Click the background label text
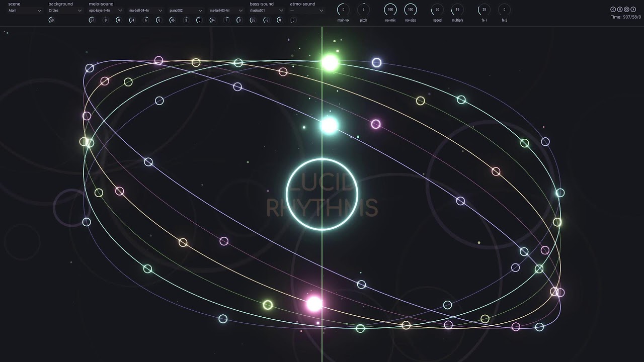This screenshot has width=644, height=362. (x=60, y=4)
